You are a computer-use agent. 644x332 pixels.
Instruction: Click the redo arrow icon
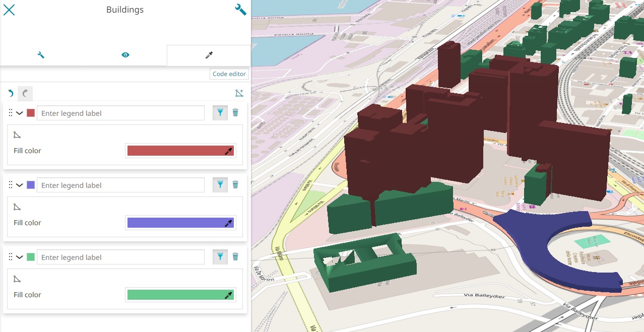25,93
